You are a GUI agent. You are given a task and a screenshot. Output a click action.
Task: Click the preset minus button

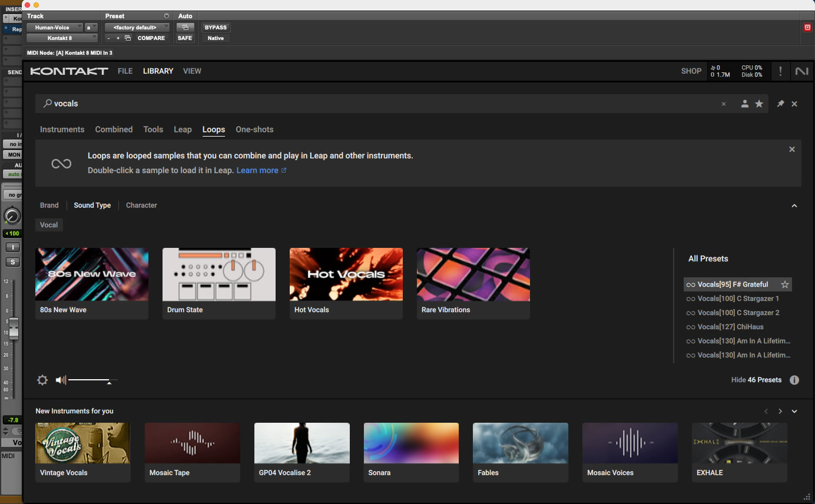[108, 38]
